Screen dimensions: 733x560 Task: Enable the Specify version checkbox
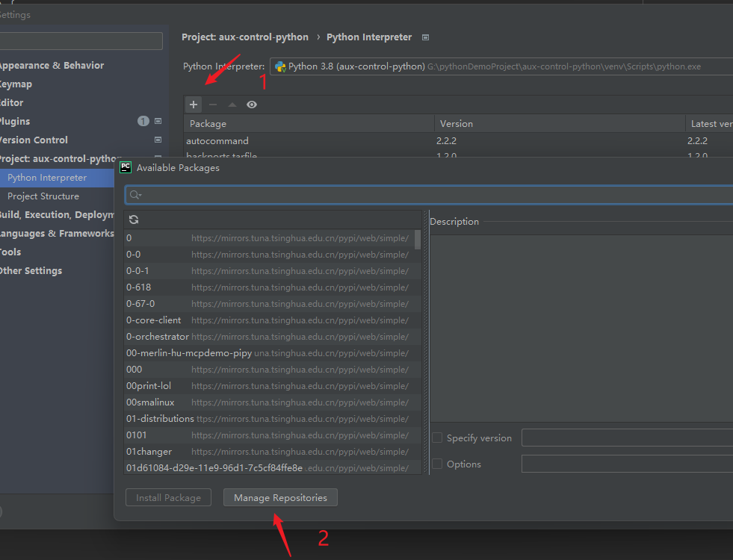coord(437,438)
